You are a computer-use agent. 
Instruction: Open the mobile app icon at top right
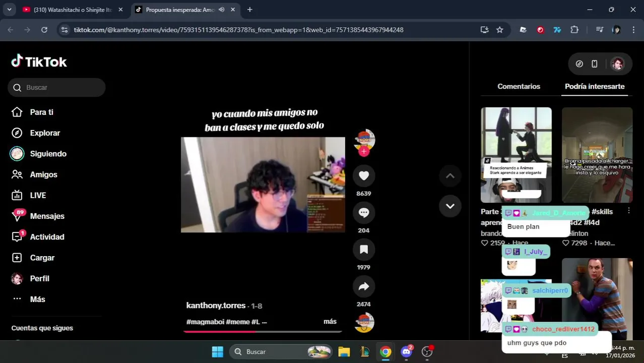[x=595, y=64]
